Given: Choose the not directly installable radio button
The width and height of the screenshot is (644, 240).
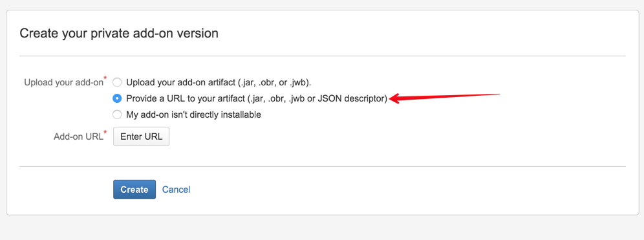Looking at the screenshot, I should pyautogui.click(x=118, y=115).
